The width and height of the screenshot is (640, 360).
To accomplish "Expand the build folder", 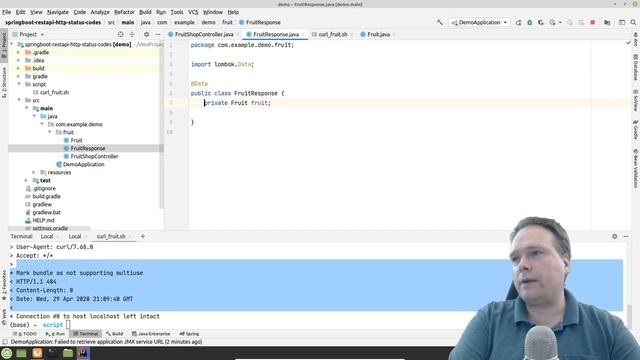I will coord(19,68).
